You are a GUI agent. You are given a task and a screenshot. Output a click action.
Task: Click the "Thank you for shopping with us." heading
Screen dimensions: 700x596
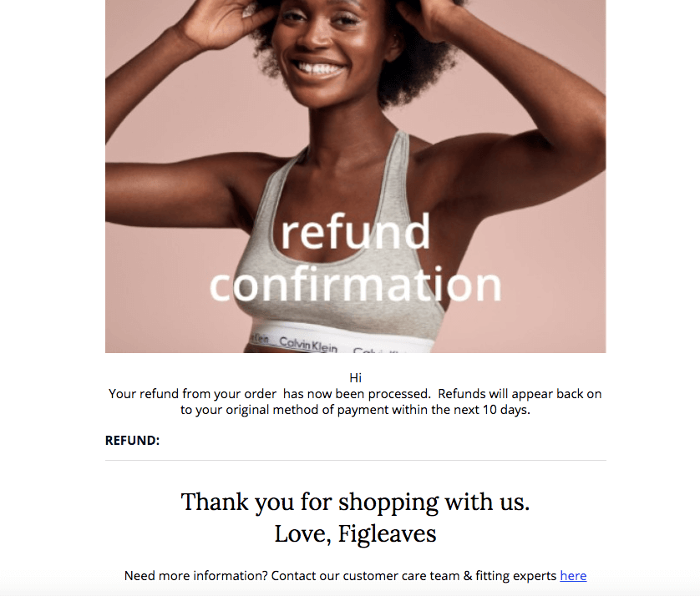coord(355,503)
